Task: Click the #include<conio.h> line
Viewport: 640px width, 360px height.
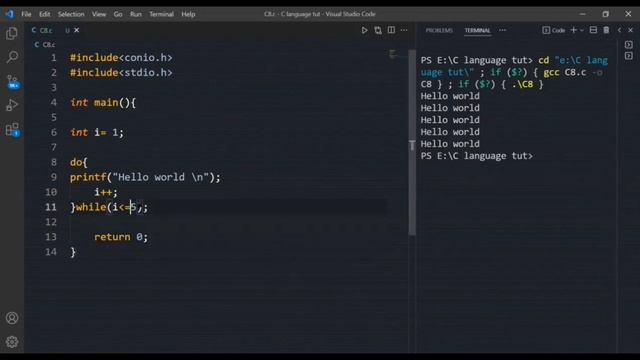Action: point(121,58)
